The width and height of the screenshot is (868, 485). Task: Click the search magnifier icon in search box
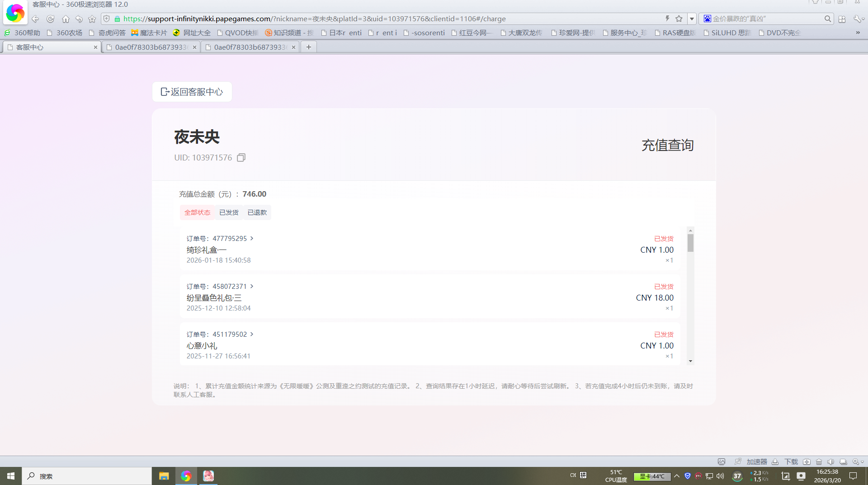[827, 19]
